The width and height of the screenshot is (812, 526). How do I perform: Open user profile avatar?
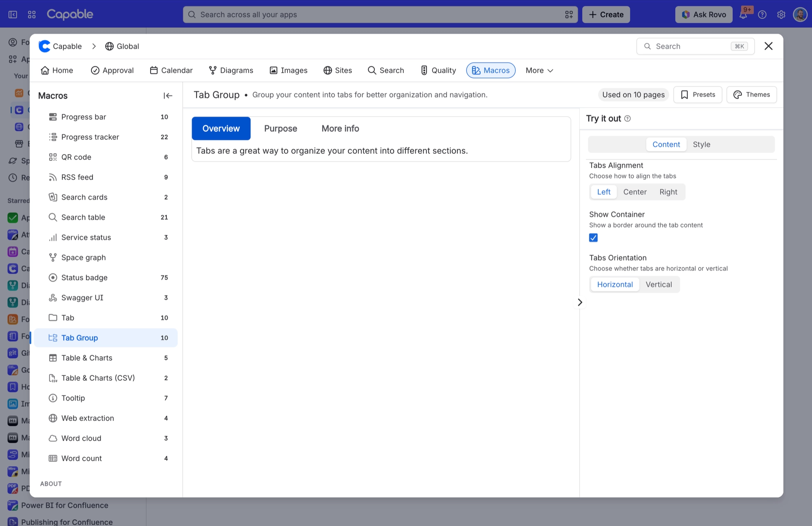pos(800,15)
